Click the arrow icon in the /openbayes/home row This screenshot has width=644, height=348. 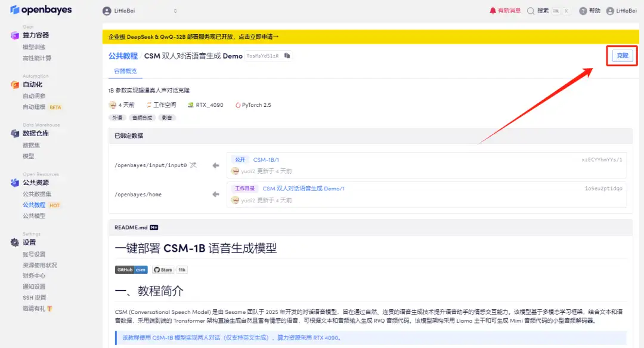pos(216,194)
